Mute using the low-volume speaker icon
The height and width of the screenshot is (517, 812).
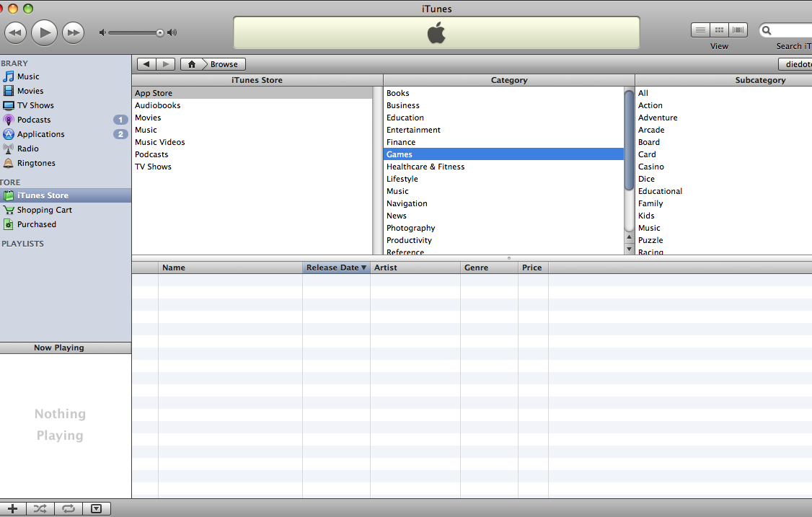click(x=102, y=32)
